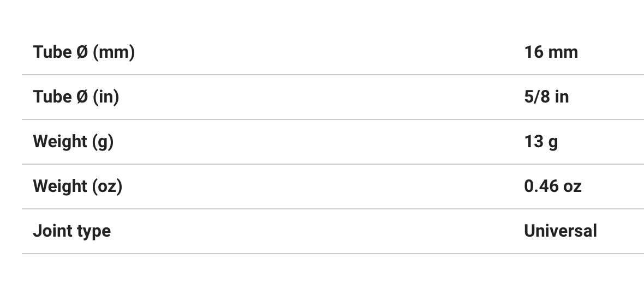This screenshot has height=301, width=644.
Task: Select the "0.46 oz" weight value
Action: 553,186
